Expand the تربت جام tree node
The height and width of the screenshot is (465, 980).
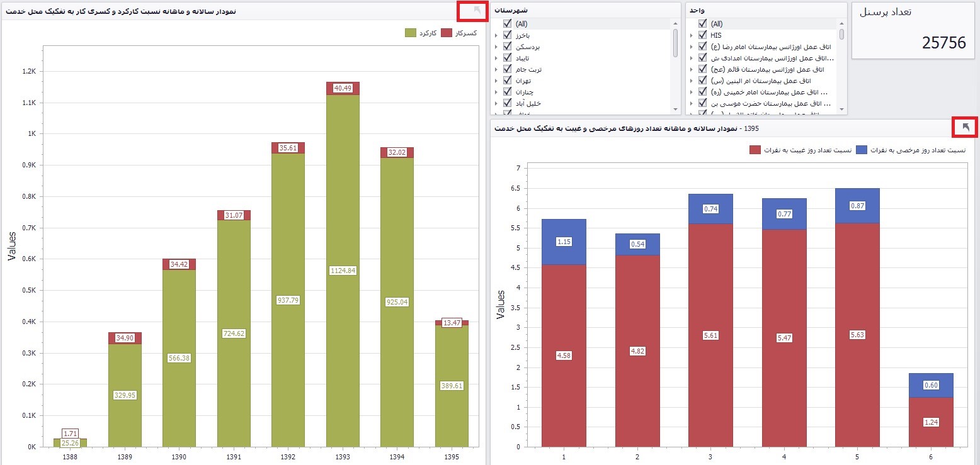(x=496, y=70)
